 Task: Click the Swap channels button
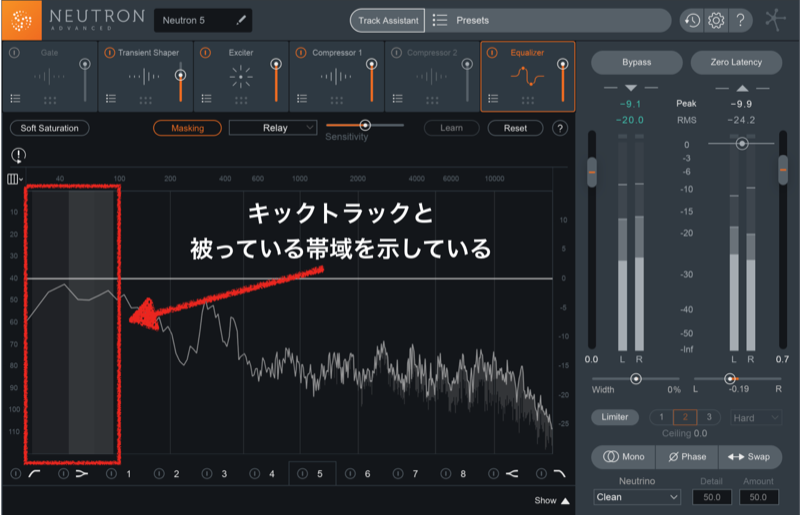click(x=749, y=457)
